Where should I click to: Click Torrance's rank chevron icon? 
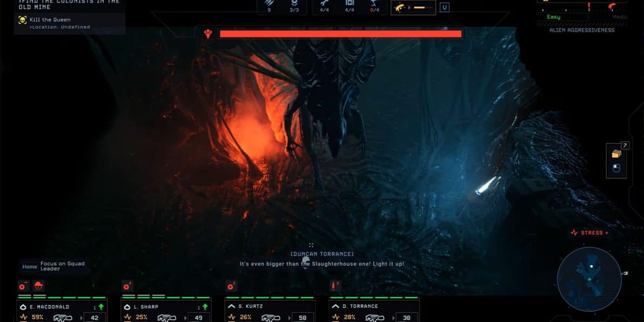[335, 306]
